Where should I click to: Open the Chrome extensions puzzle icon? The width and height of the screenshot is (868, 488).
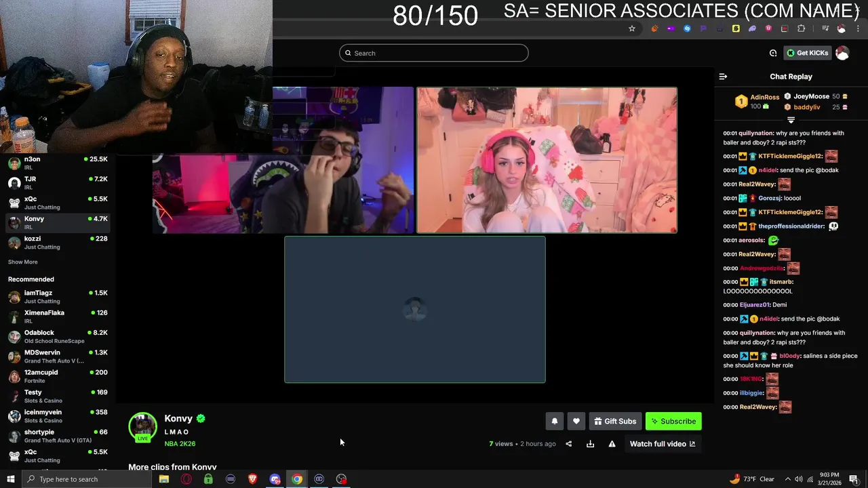coord(802,28)
